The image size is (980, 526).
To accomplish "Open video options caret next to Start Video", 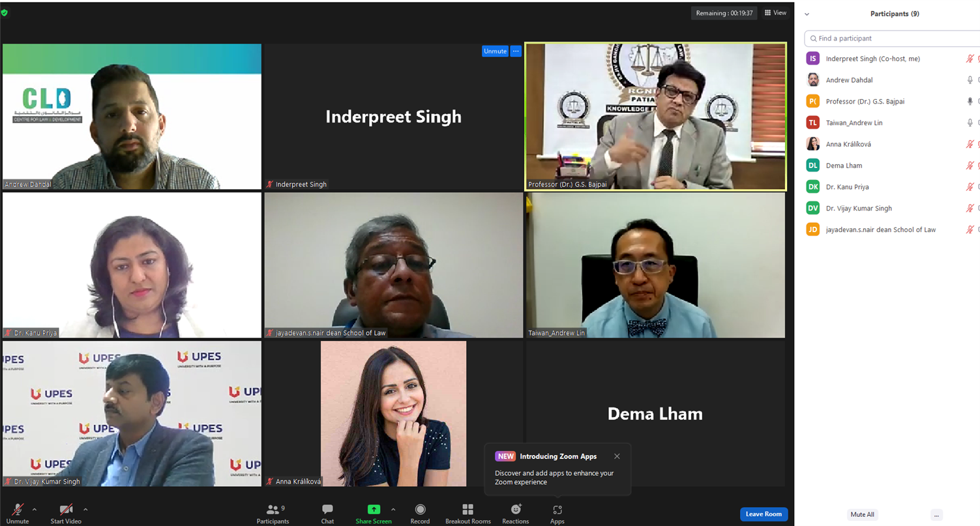I will pos(85,510).
